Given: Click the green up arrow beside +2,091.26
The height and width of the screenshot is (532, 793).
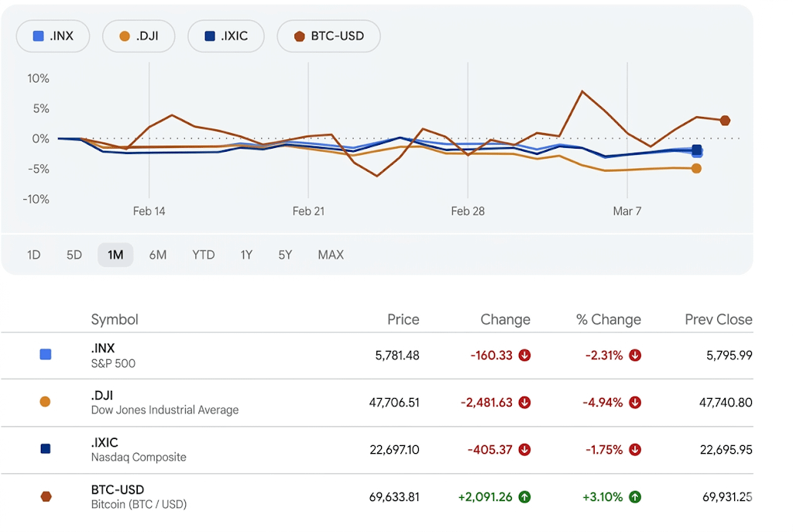Looking at the screenshot, I should pyautogui.click(x=524, y=497).
